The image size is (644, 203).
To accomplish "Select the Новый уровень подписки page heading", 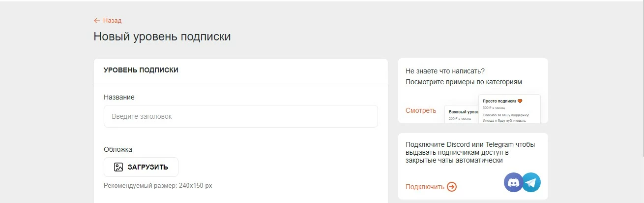I will [x=162, y=36].
